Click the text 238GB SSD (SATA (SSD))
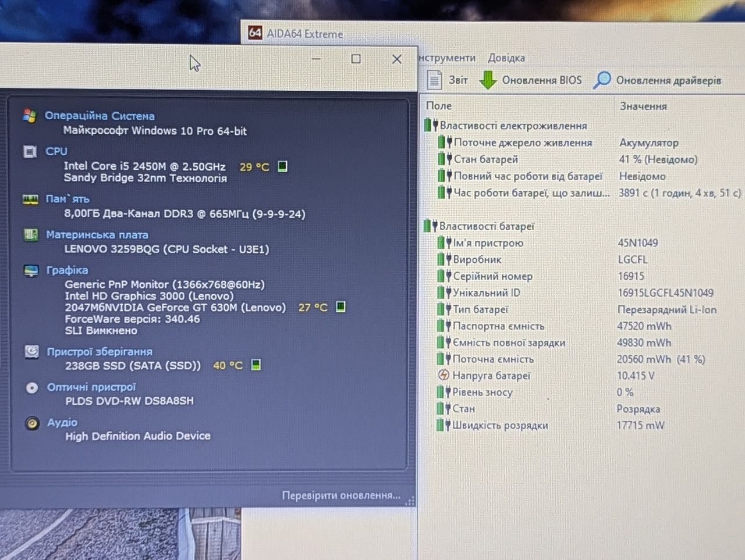This screenshot has width=745, height=560. (133, 366)
